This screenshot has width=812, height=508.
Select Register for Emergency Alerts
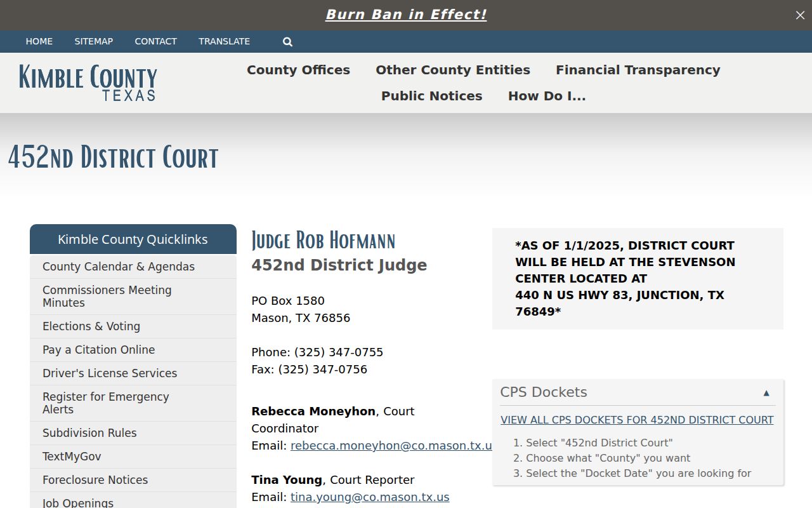[133, 403]
